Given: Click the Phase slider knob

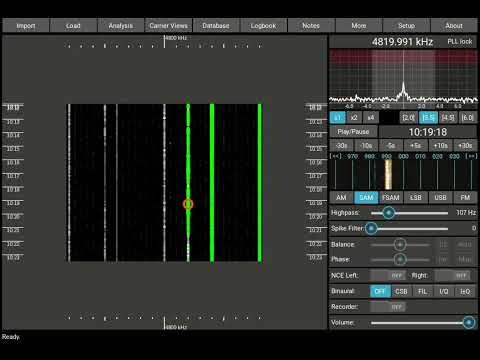Looking at the screenshot, I should click(x=400, y=259).
